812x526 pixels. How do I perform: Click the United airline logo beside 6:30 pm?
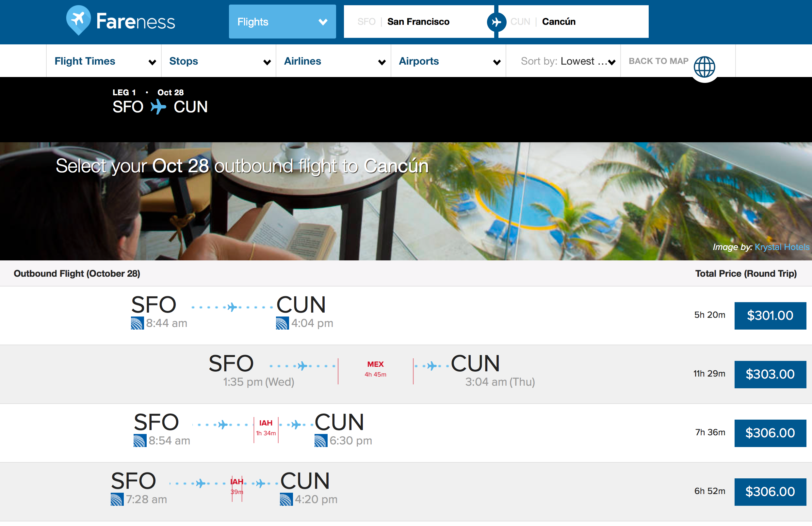click(320, 441)
